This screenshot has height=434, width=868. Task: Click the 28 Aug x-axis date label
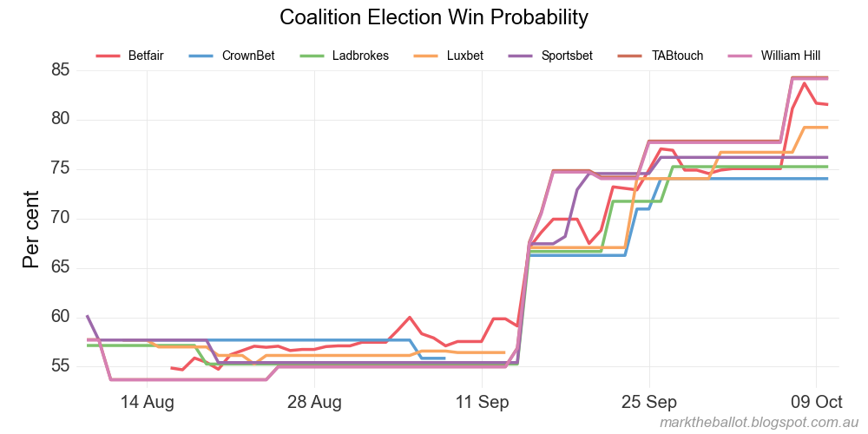(x=314, y=402)
